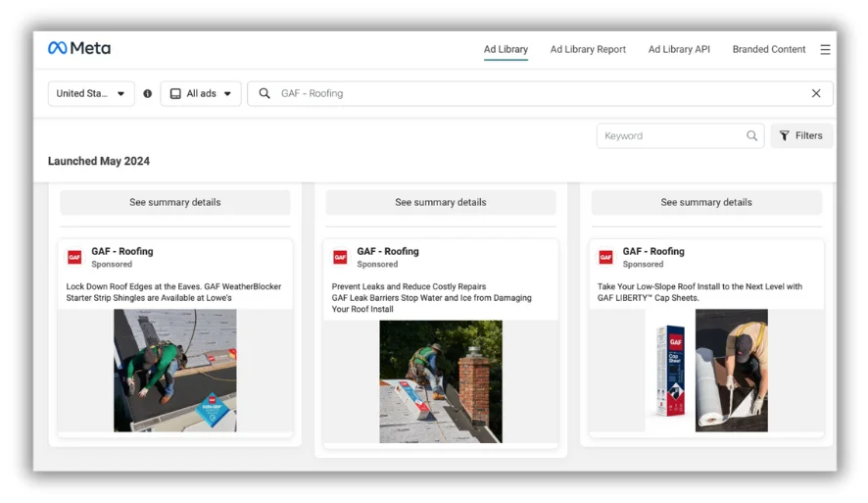Click the 'Launched May 2024' heading
The image size is (868, 503).
tap(99, 161)
